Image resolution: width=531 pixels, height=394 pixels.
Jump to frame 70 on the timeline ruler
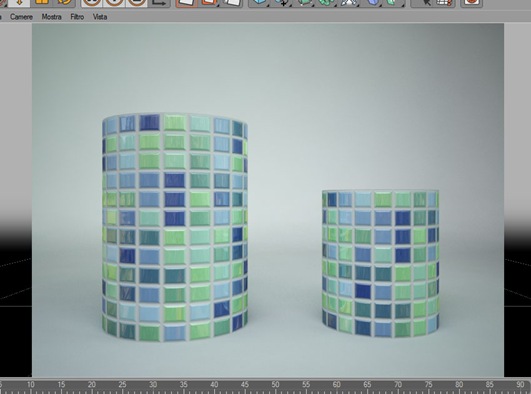(398, 385)
